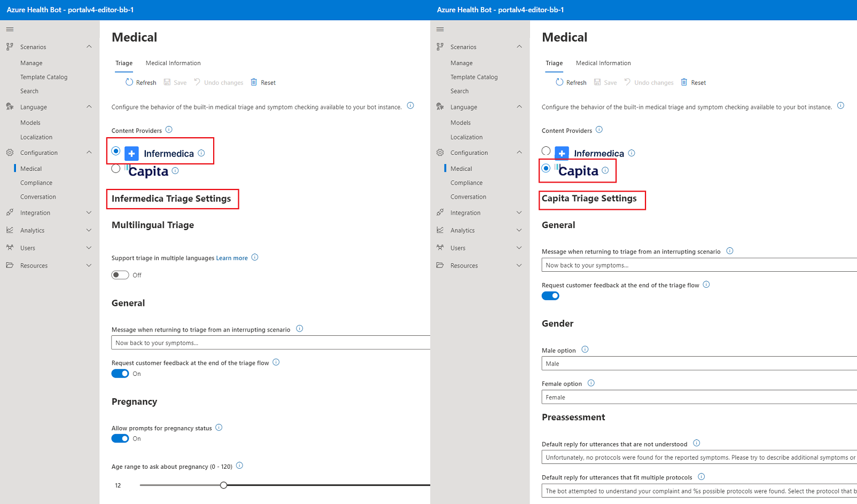This screenshot has height=504, width=857.
Task: Click Male option text field
Action: click(x=699, y=364)
